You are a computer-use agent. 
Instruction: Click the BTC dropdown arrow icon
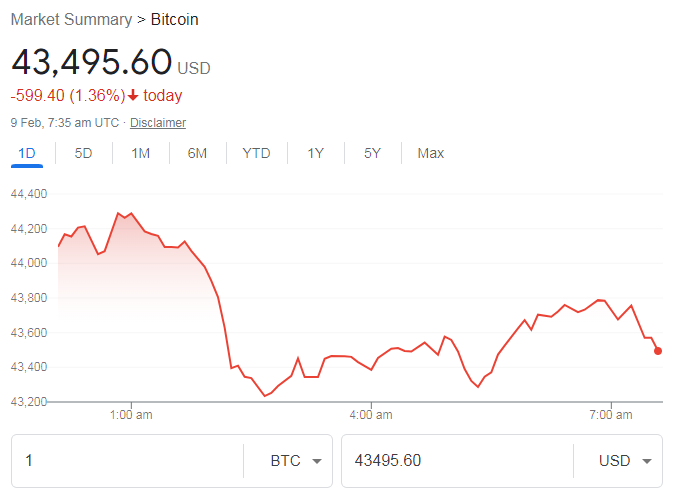(x=317, y=462)
